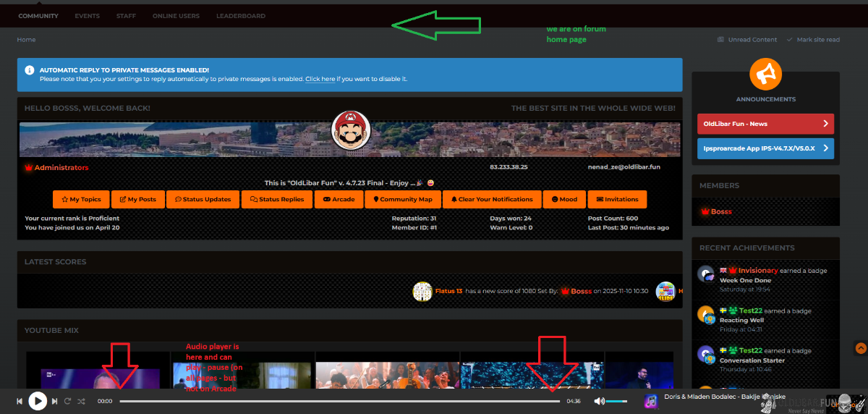This screenshot has height=414, width=868.
Task: Open the current track album art icon
Action: (651, 401)
